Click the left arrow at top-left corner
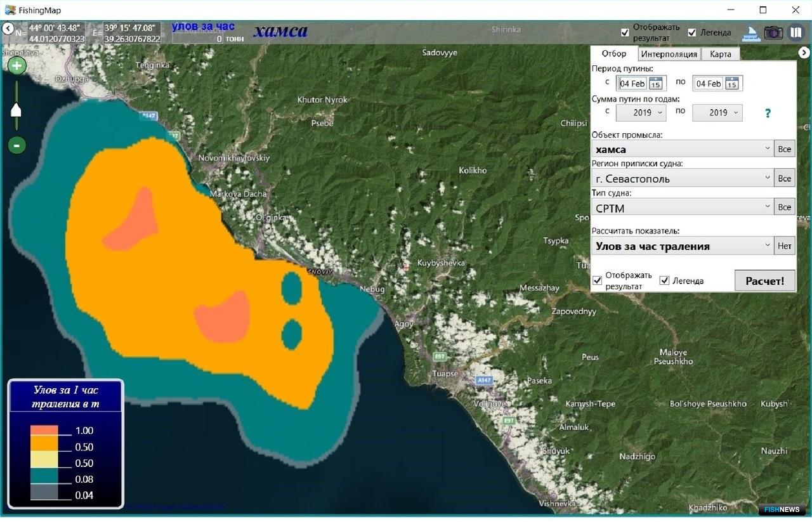Screen dimensions: 812x522 point(8,29)
